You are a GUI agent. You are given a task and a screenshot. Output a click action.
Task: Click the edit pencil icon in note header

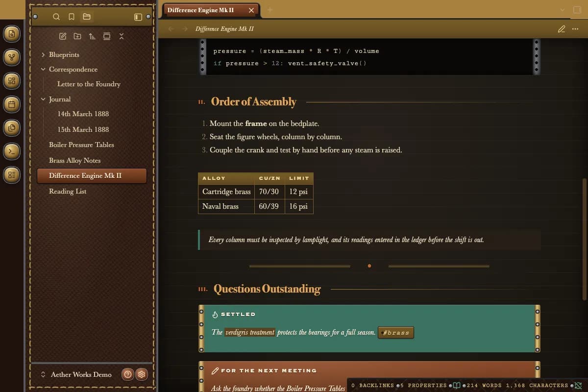coord(562,29)
